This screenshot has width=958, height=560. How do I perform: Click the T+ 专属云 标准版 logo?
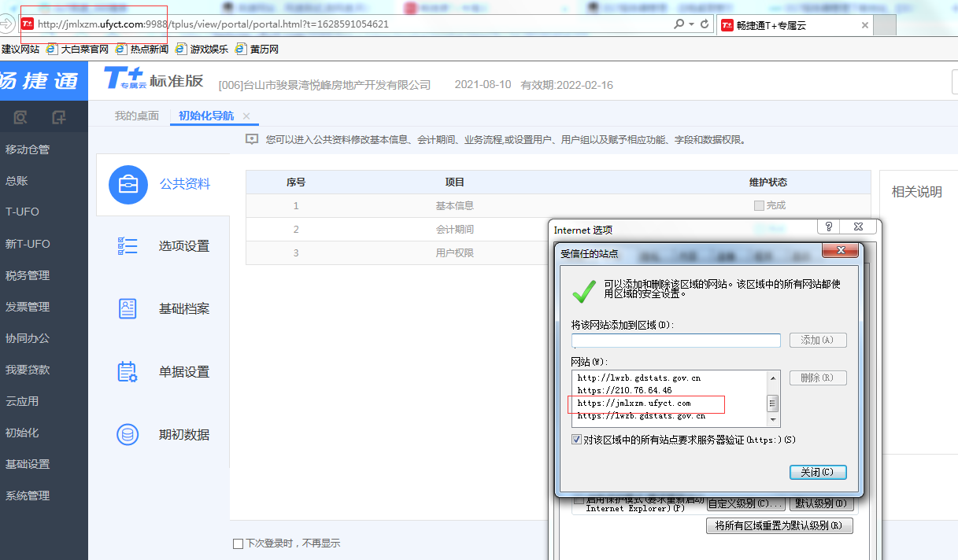tap(154, 79)
